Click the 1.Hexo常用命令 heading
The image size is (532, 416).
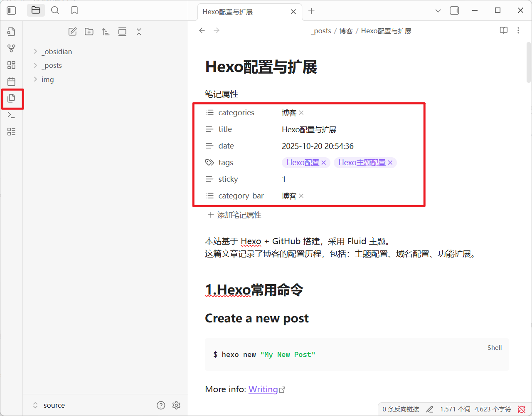(254, 290)
